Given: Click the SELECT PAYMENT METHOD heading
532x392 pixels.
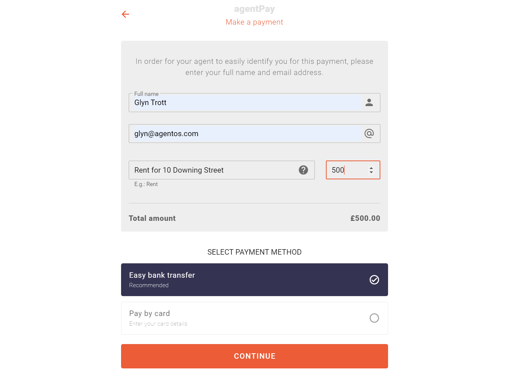Looking at the screenshot, I should pyautogui.click(x=254, y=252).
